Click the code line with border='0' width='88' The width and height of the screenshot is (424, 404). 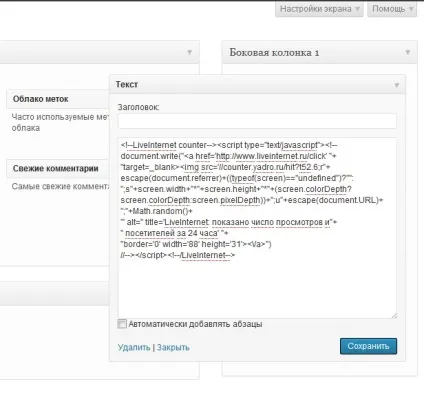[x=196, y=244]
